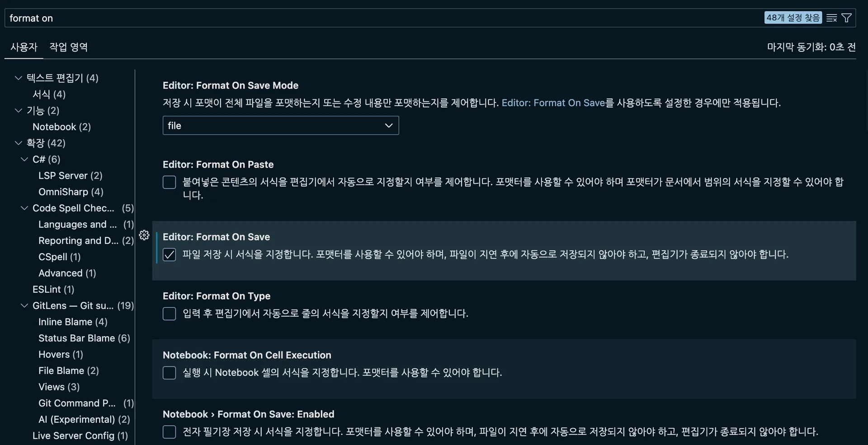Collapse the GitLens settings group
The width and height of the screenshot is (868, 445).
(x=24, y=306)
